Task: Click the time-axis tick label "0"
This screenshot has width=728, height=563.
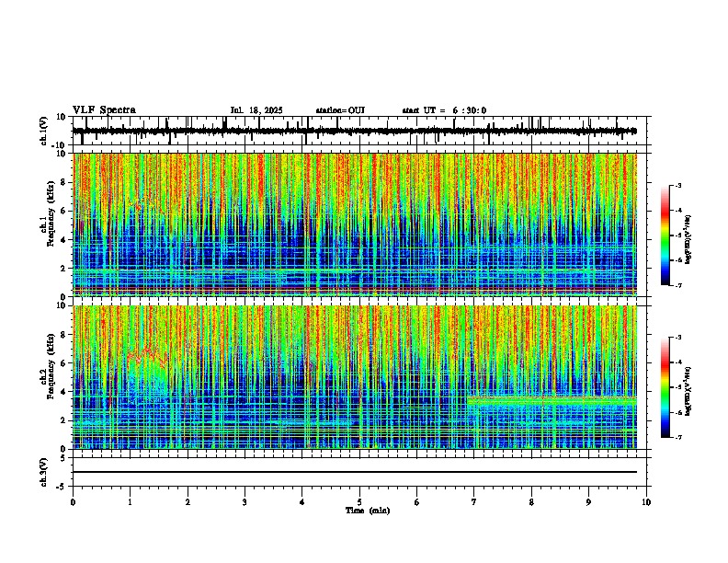Action: tap(73, 502)
